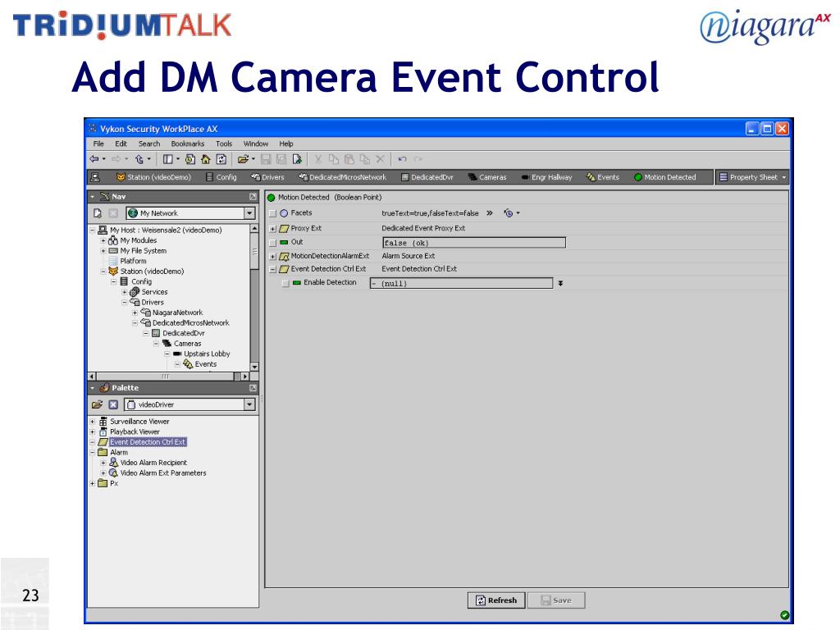Click the Recent History clock-page icon
The height and width of the screenshot is (630, 840).
(190, 159)
